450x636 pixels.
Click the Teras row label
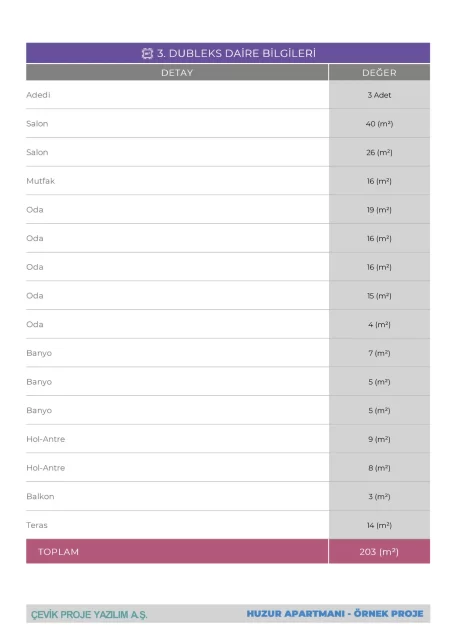(37, 525)
